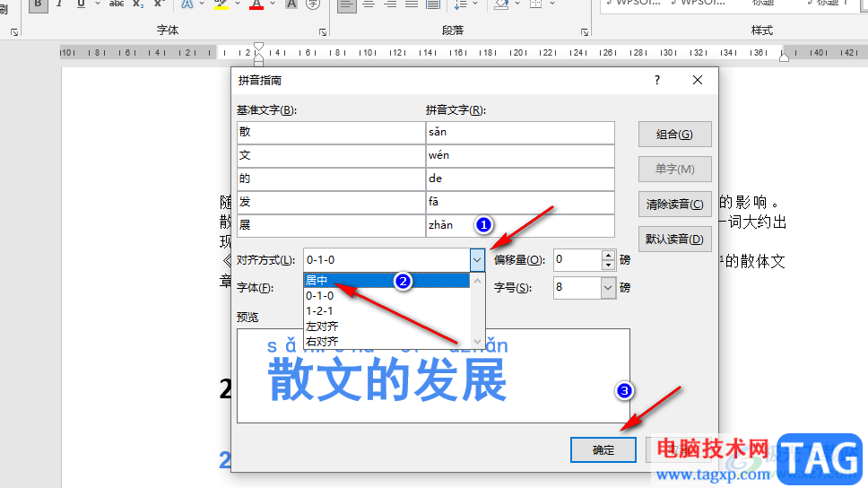This screenshot has width=868, height=488.
Task: Open clipboard group dialog launcher
Action: click(x=14, y=32)
